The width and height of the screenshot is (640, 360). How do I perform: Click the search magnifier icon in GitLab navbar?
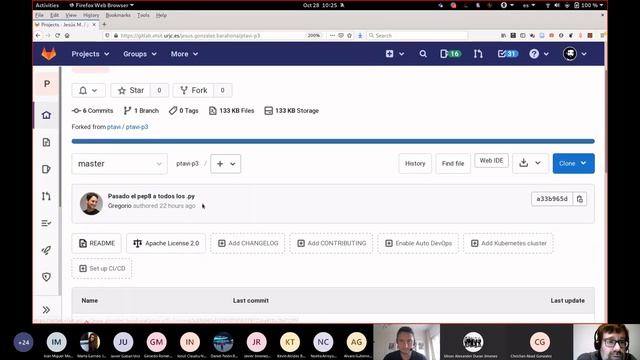423,54
